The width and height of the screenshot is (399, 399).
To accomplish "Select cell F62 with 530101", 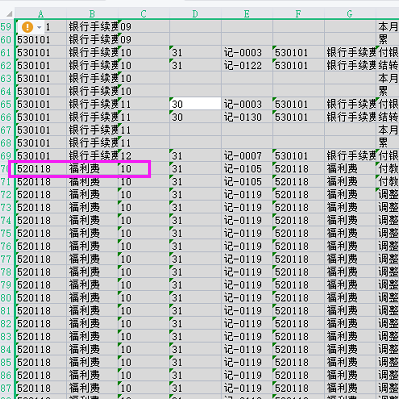I will tap(298, 66).
